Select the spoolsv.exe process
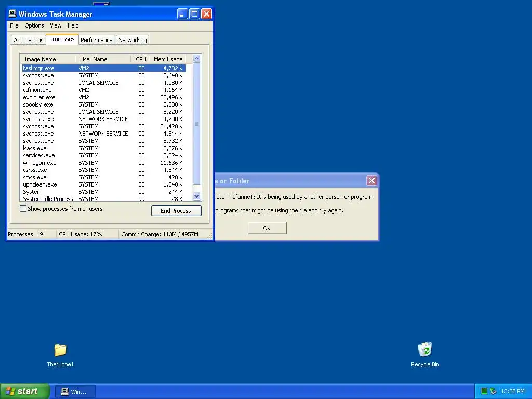Image resolution: width=532 pixels, height=399 pixels. coord(104,104)
